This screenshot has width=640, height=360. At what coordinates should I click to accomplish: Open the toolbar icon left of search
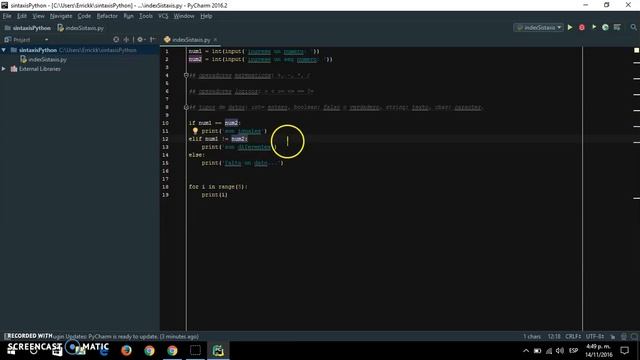(x=617, y=27)
